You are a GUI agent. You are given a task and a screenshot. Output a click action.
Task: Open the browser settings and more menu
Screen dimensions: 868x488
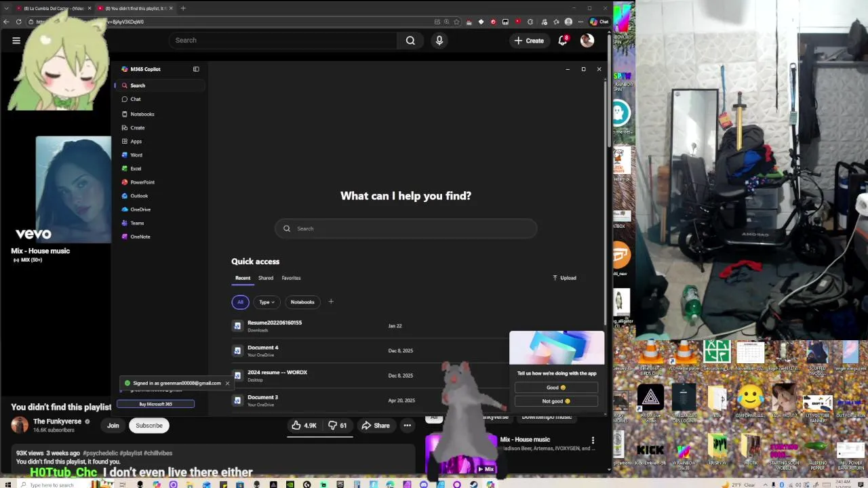pos(580,22)
